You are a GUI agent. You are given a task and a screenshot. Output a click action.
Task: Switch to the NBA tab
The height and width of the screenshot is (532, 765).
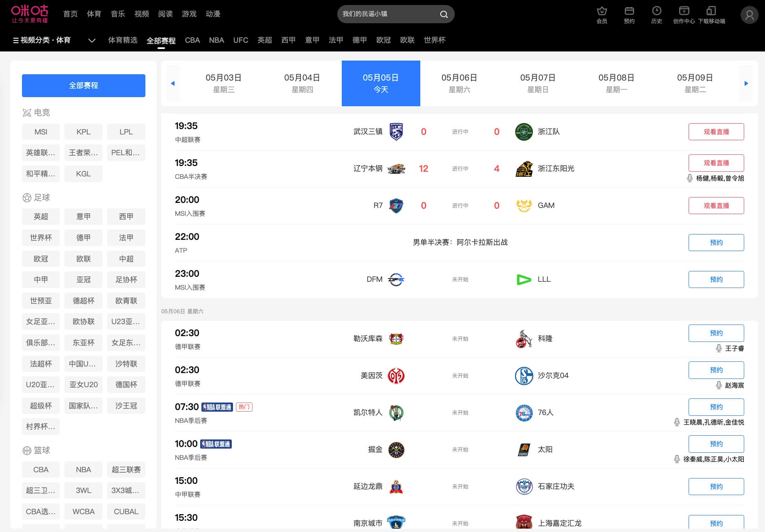point(216,40)
